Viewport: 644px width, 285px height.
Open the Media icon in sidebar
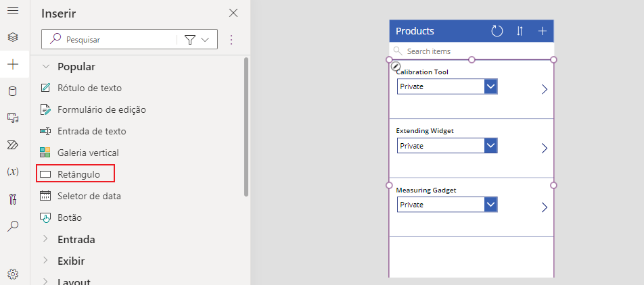[13, 118]
